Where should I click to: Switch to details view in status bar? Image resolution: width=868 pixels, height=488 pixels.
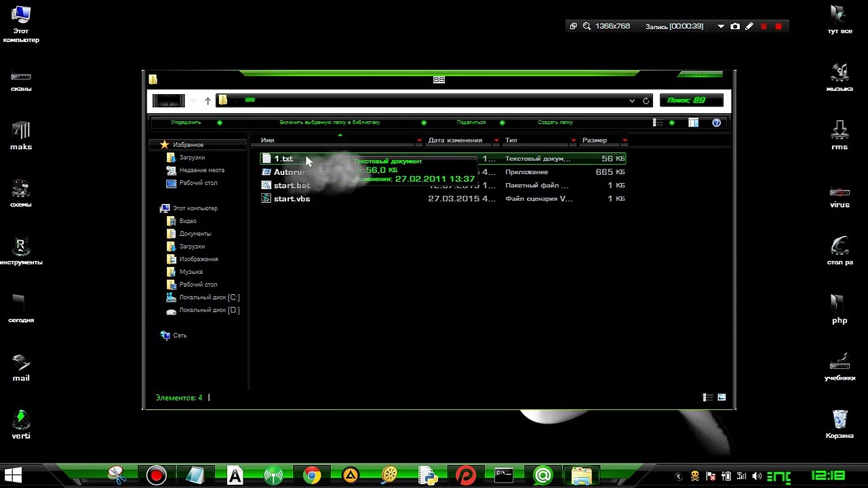[707, 398]
